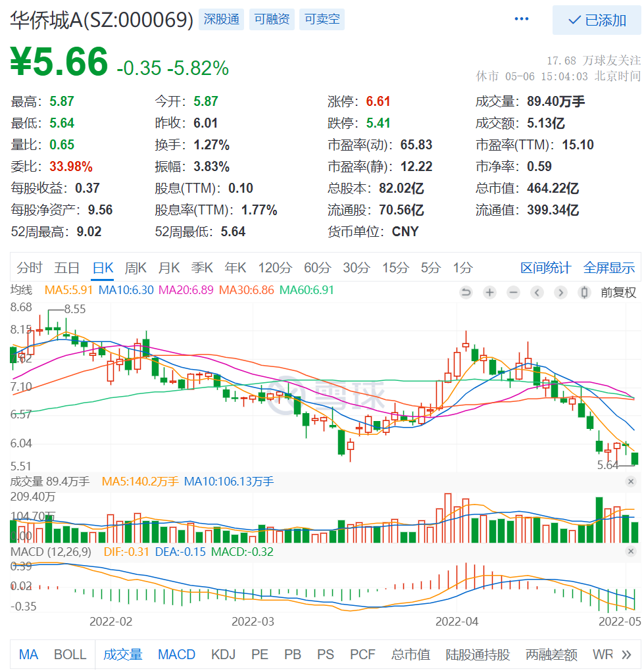This screenshot has height=671, width=644.
Task: Switch to 60分 interval
Action: [x=318, y=268]
